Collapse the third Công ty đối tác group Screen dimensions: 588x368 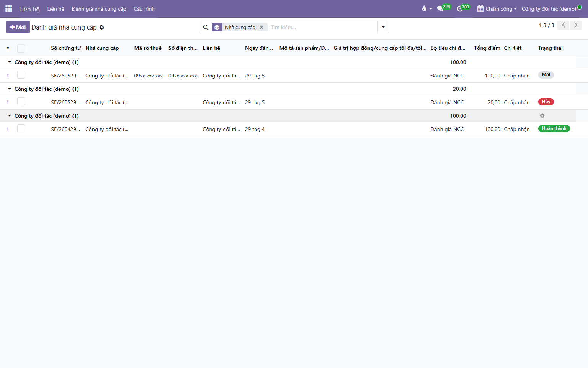point(10,116)
